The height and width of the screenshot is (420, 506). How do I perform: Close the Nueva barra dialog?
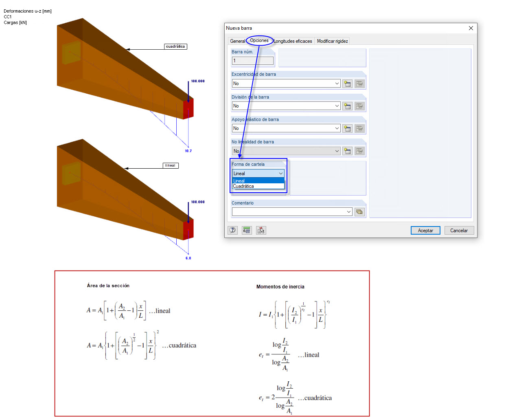coord(471,28)
